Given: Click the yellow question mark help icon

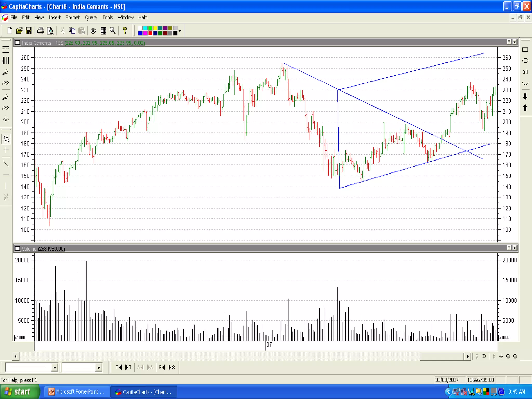Looking at the screenshot, I should 125,31.
